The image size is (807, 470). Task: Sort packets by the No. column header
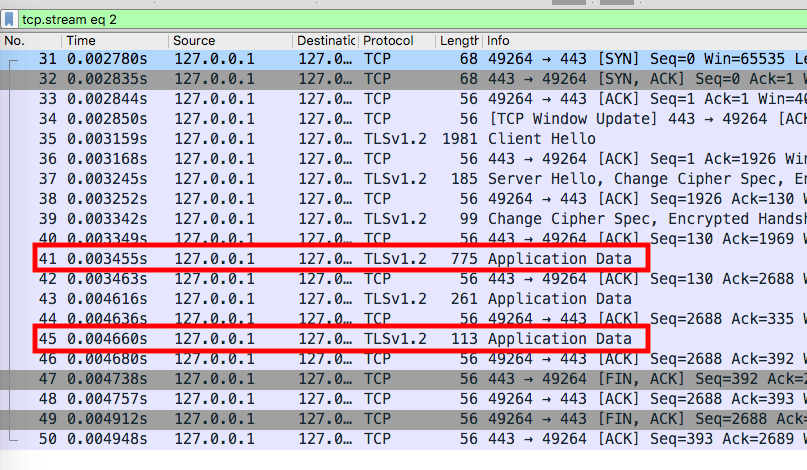click(31, 41)
